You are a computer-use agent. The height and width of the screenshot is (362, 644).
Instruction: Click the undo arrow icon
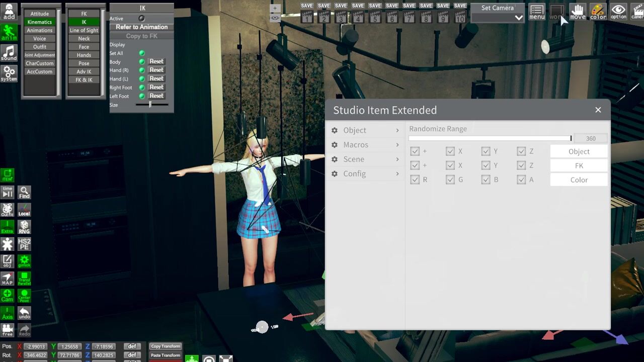(x=24, y=313)
